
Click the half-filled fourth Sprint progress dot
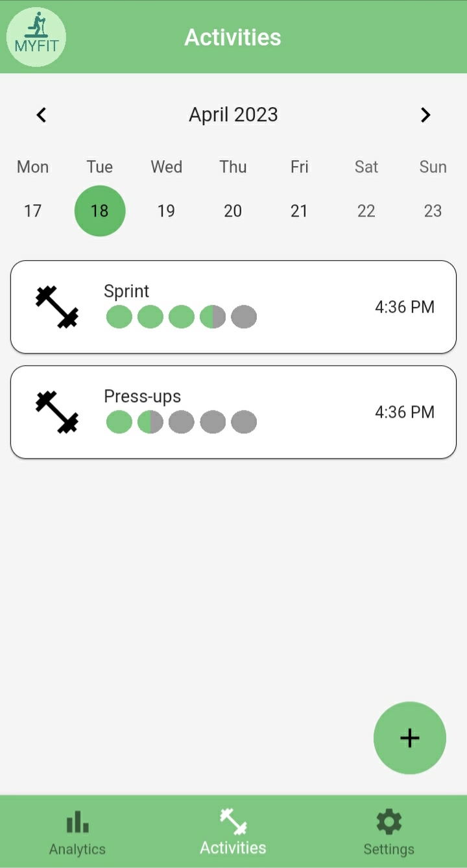click(213, 317)
